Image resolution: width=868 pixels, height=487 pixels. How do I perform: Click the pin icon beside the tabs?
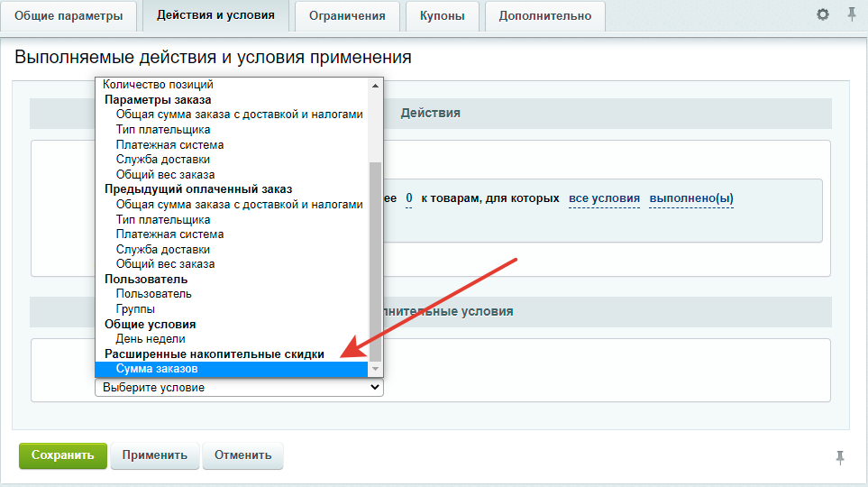pos(852,14)
